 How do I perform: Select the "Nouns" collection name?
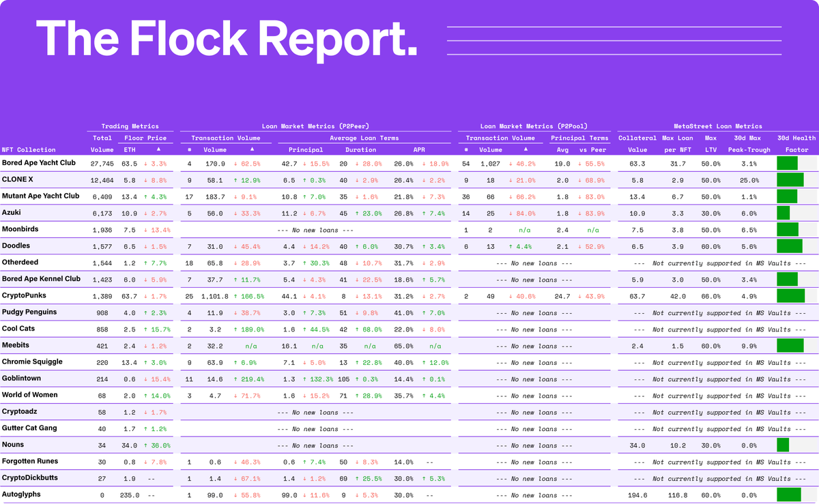(x=13, y=444)
